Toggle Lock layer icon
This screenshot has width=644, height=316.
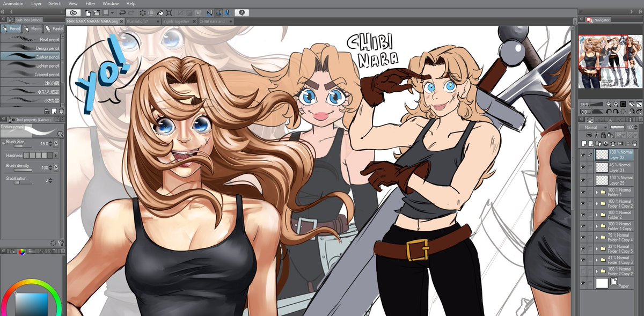click(603, 135)
